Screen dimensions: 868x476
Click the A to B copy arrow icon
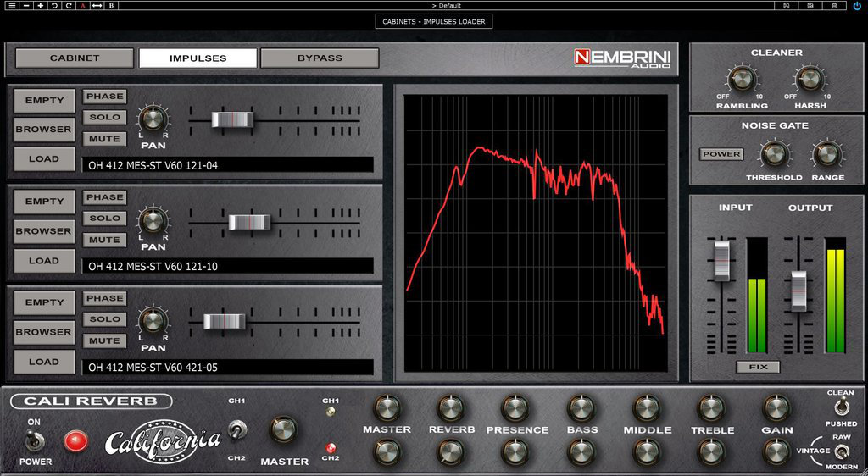pos(97,6)
